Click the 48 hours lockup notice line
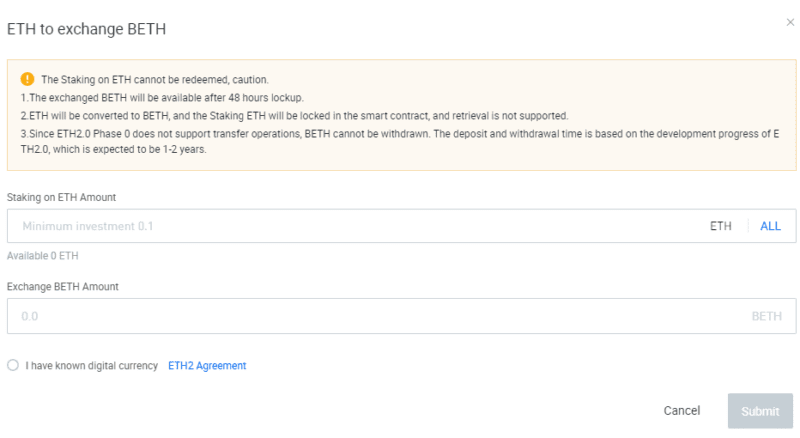Screen dimensions: 800x438 (162, 98)
